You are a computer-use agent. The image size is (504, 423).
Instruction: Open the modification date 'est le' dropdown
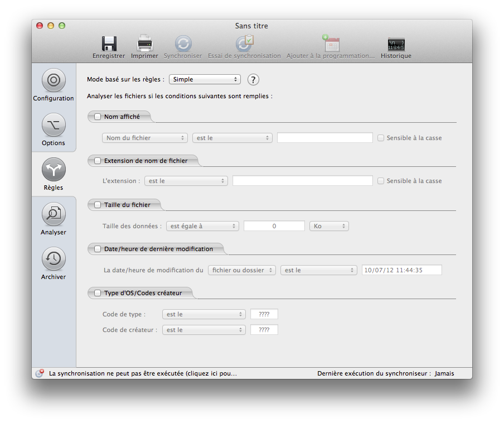coord(318,270)
